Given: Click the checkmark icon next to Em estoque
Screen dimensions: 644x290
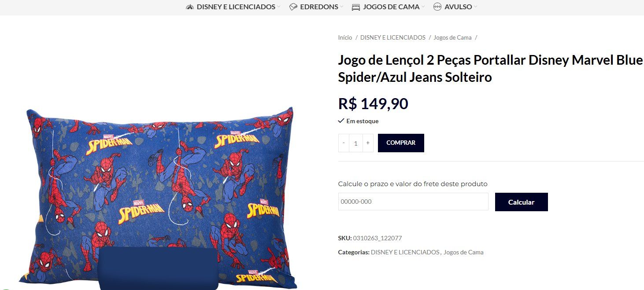Looking at the screenshot, I should point(341,121).
